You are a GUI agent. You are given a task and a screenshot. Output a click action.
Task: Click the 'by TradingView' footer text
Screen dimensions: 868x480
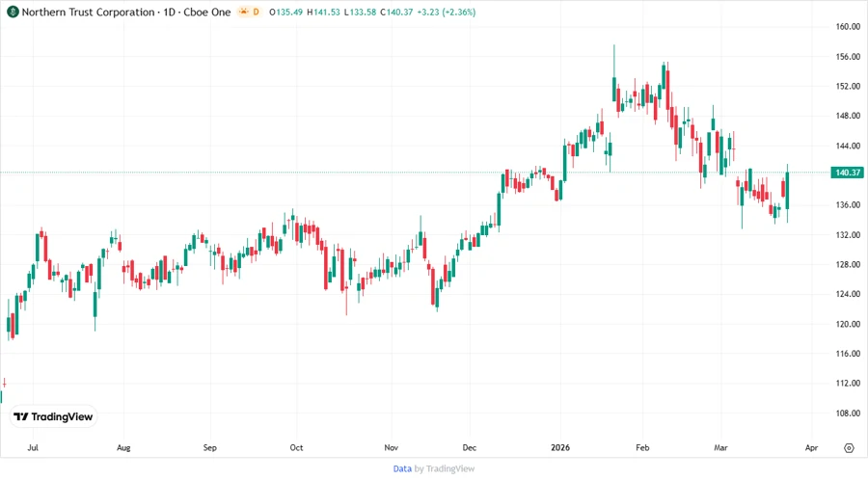[445, 469]
